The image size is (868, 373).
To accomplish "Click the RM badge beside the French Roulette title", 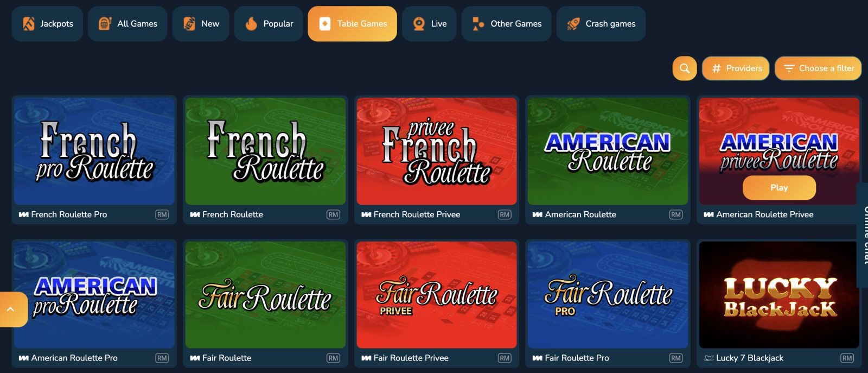I will point(333,215).
